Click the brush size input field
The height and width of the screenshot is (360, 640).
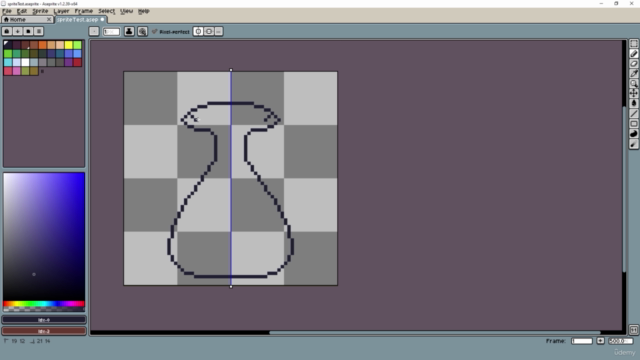point(111,31)
